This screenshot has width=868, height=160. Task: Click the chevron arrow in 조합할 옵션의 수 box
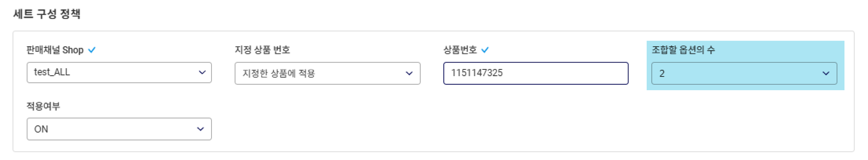[x=826, y=73]
